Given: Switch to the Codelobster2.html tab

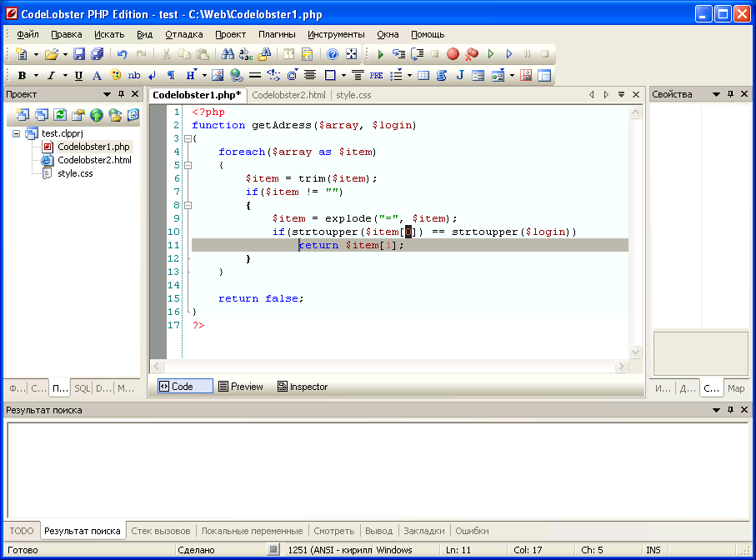Looking at the screenshot, I should click(x=288, y=96).
